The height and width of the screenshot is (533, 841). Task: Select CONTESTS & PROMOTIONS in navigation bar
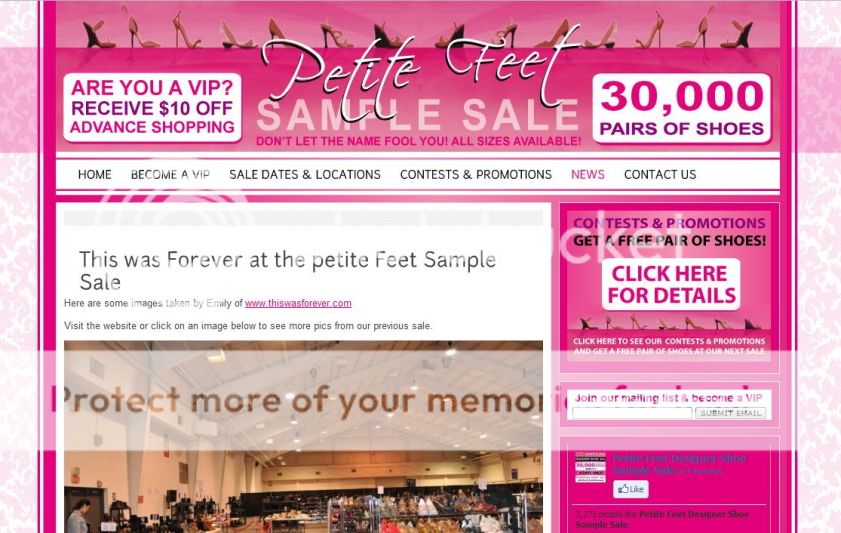pyautogui.click(x=476, y=175)
